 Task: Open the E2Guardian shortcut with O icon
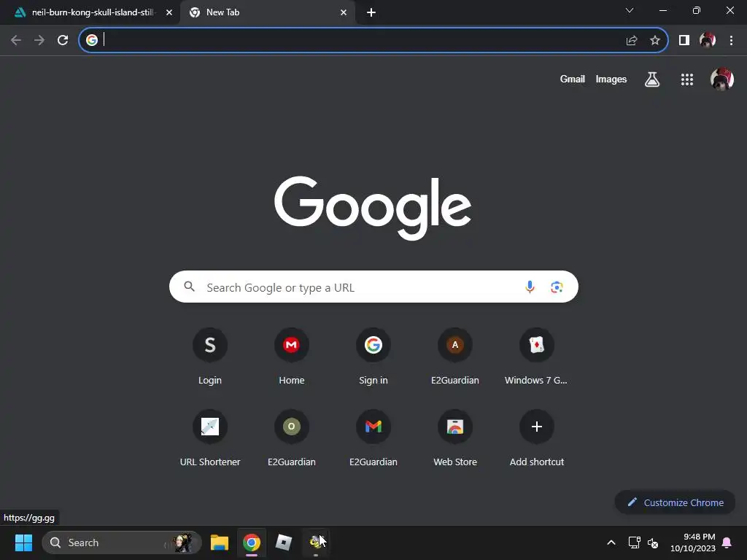point(292,438)
